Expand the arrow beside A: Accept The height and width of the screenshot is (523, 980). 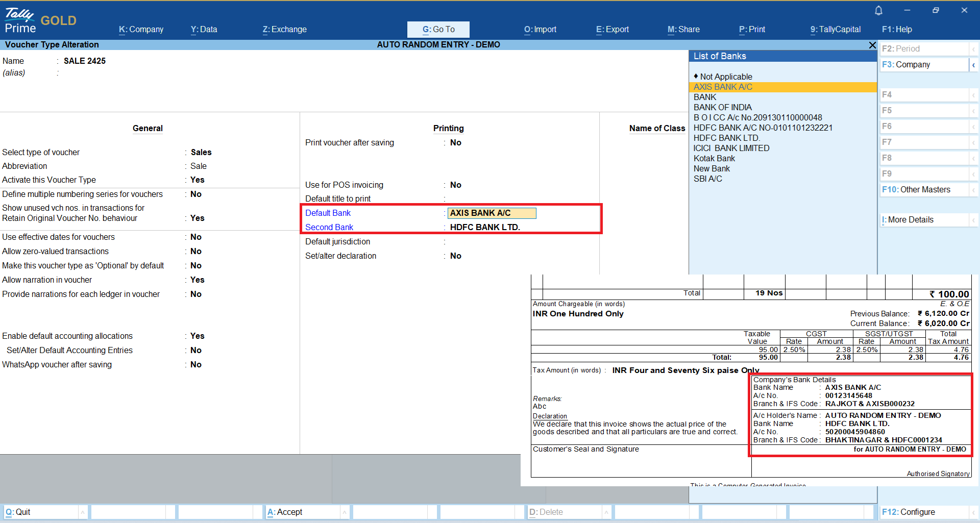(x=345, y=512)
